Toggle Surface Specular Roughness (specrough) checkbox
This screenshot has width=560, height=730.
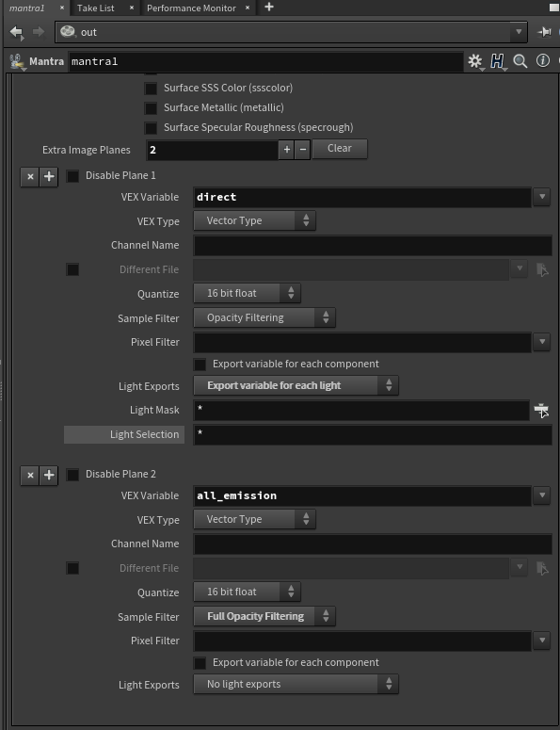[151, 127]
